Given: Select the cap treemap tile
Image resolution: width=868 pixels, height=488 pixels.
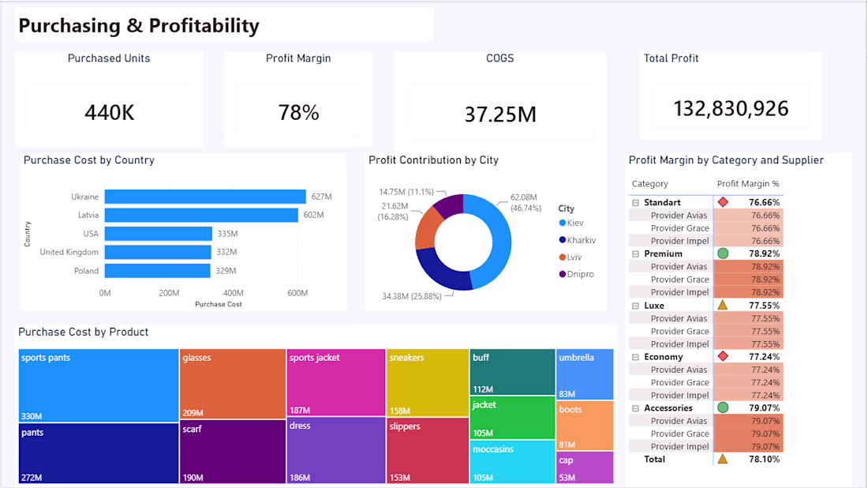Looking at the screenshot, I should point(585,467).
